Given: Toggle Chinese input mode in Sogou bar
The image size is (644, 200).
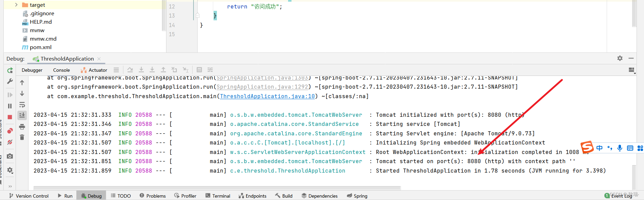Looking at the screenshot, I should click(600, 148).
